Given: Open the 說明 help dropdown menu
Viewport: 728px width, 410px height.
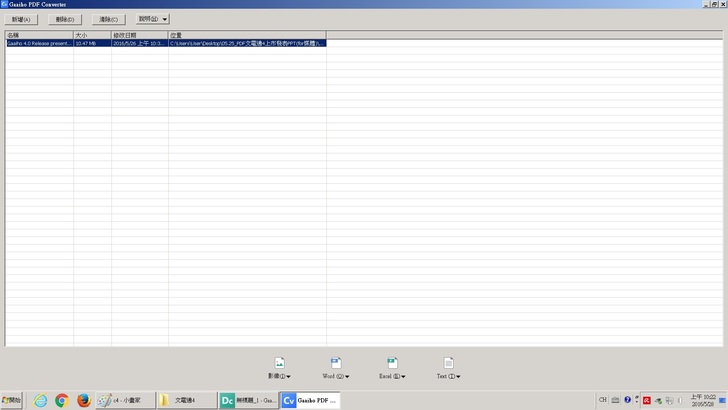Looking at the screenshot, I should (x=152, y=19).
